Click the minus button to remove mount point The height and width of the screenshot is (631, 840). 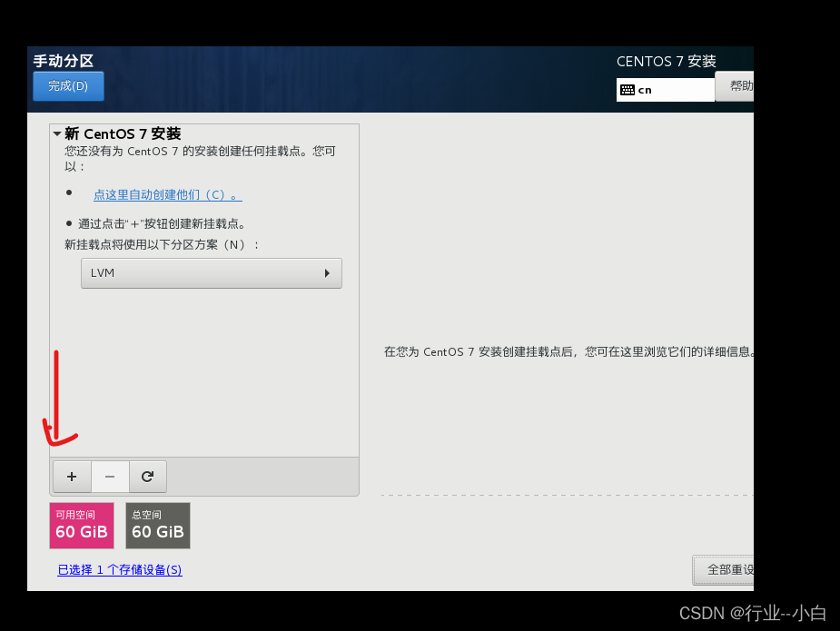point(110,476)
